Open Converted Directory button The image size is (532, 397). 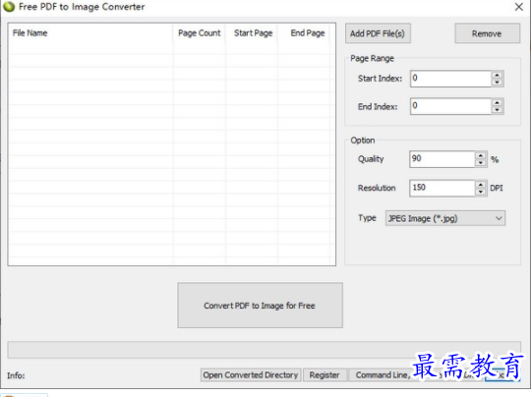251,375
